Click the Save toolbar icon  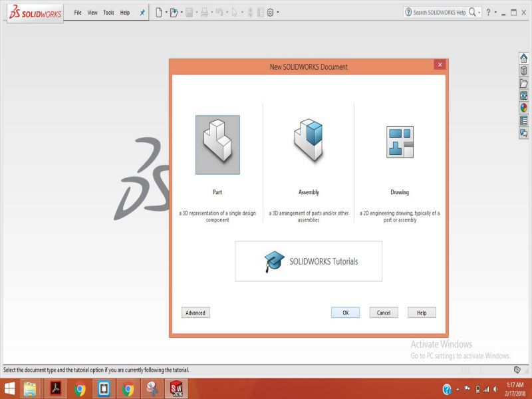pyautogui.click(x=190, y=13)
